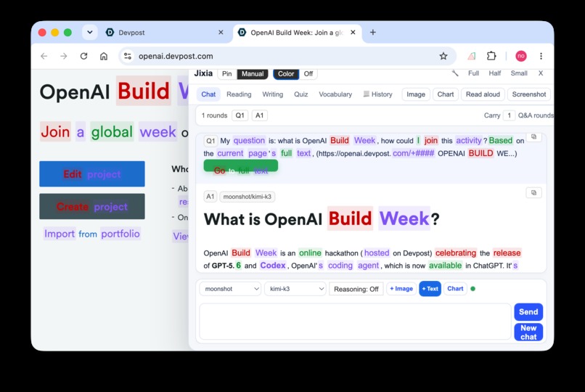Click the '1 rounds' label
Viewport: 585px width, 392px height.
click(214, 115)
